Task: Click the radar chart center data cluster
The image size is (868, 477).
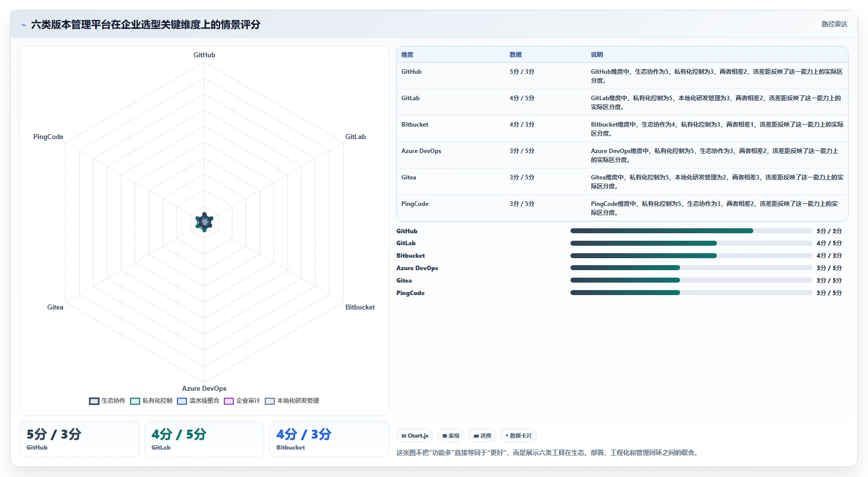Action: pos(204,222)
